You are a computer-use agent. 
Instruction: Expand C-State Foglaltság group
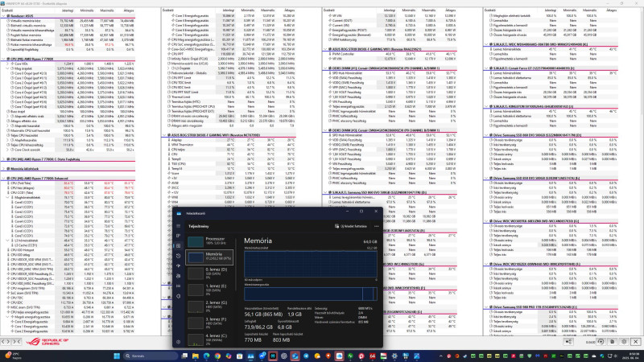pos(3,159)
